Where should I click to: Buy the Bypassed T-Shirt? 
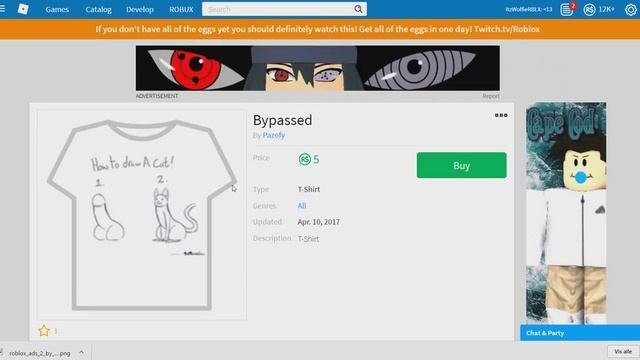pos(462,165)
